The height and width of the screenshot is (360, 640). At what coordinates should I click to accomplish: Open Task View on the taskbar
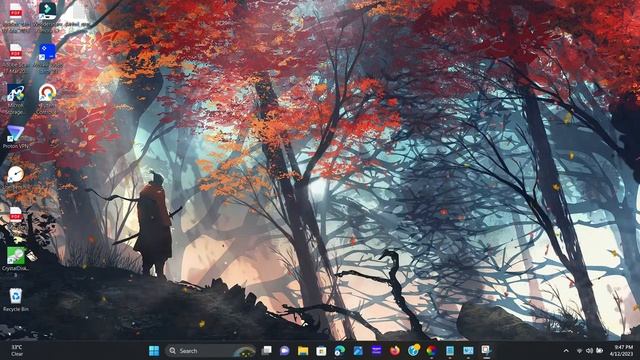coord(267,351)
